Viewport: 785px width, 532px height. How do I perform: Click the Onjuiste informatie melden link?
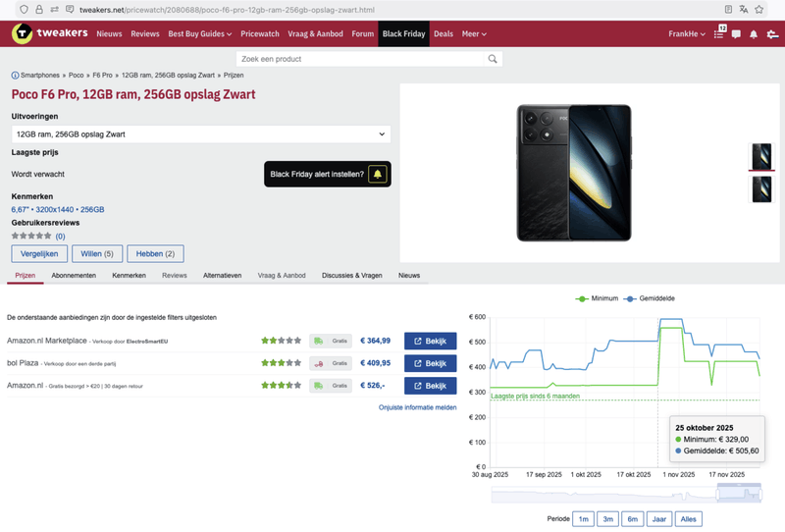point(417,407)
